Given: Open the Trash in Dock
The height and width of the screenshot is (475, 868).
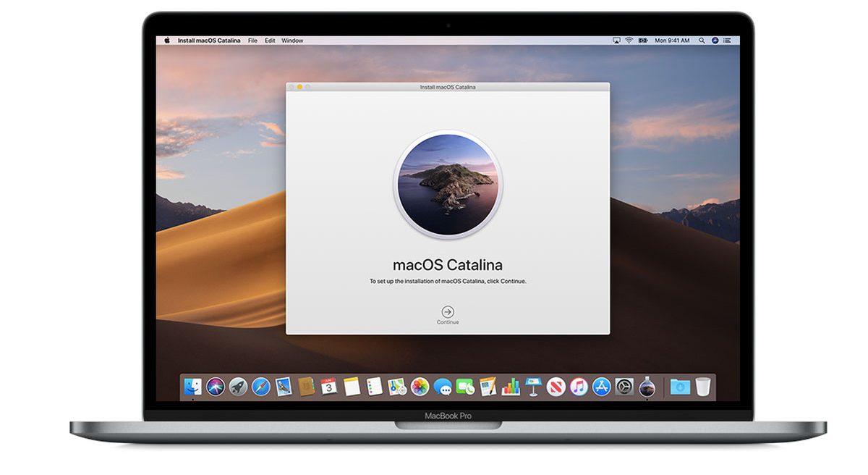Looking at the screenshot, I should click(x=703, y=387).
